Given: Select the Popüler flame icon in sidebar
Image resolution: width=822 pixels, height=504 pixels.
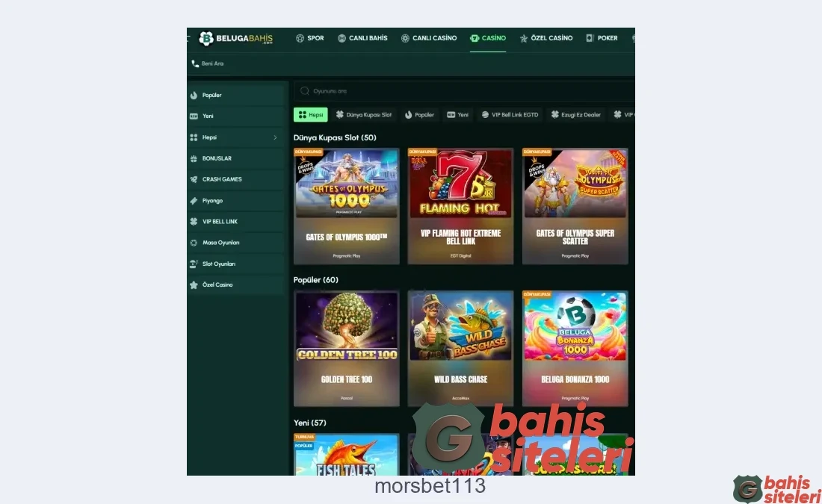Looking at the screenshot, I should pyautogui.click(x=196, y=95).
